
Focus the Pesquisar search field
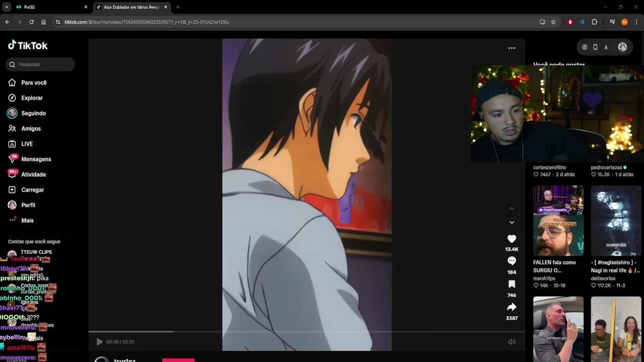[x=41, y=64]
